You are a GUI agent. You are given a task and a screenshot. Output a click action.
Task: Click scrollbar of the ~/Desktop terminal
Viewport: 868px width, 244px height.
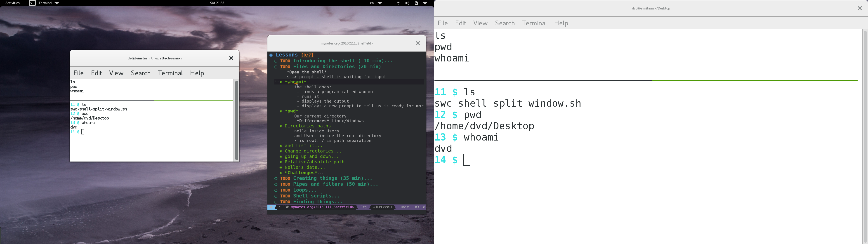pyautogui.click(x=865, y=136)
